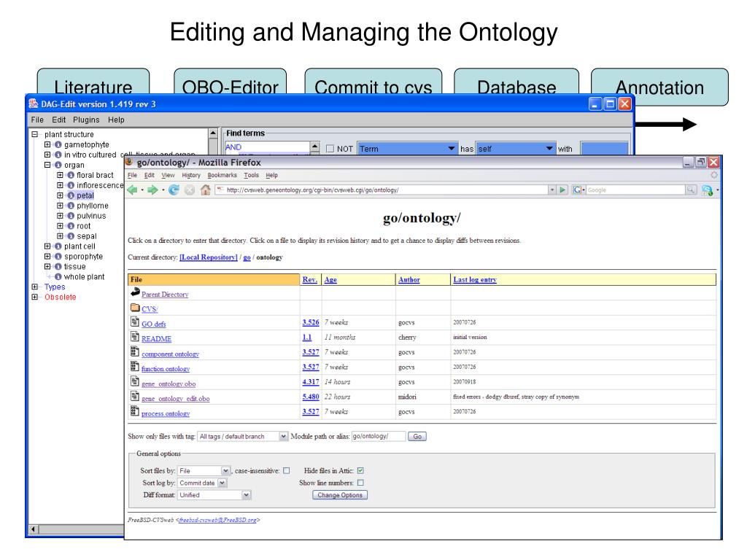Open DAG-Edit Help menu
The image size is (747, 560).
click(x=116, y=120)
